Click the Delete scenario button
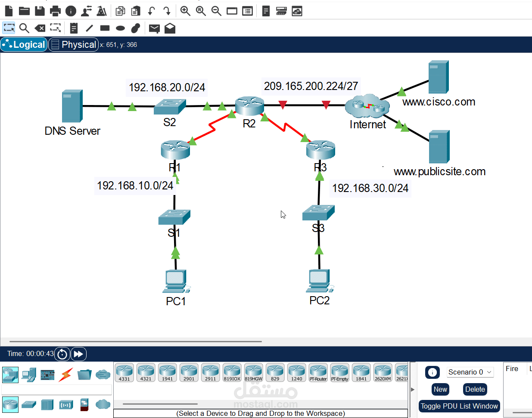This screenshot has height=418, width=532. (x=475, y=389)
